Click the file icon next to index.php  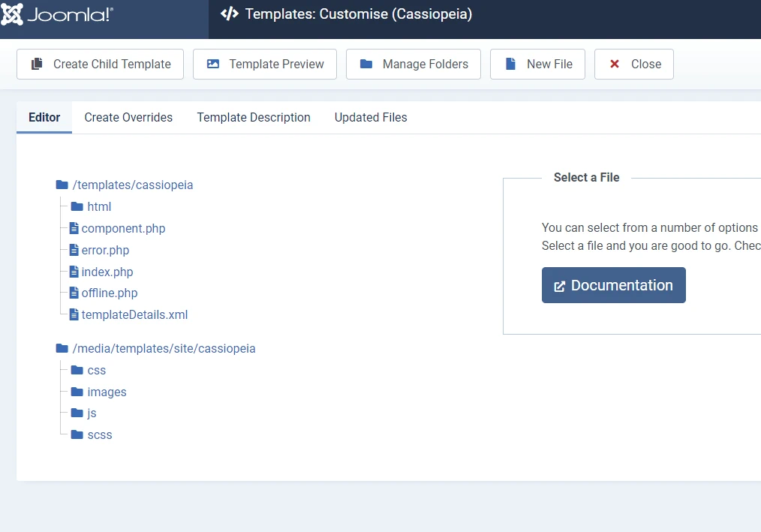(74, 272)
